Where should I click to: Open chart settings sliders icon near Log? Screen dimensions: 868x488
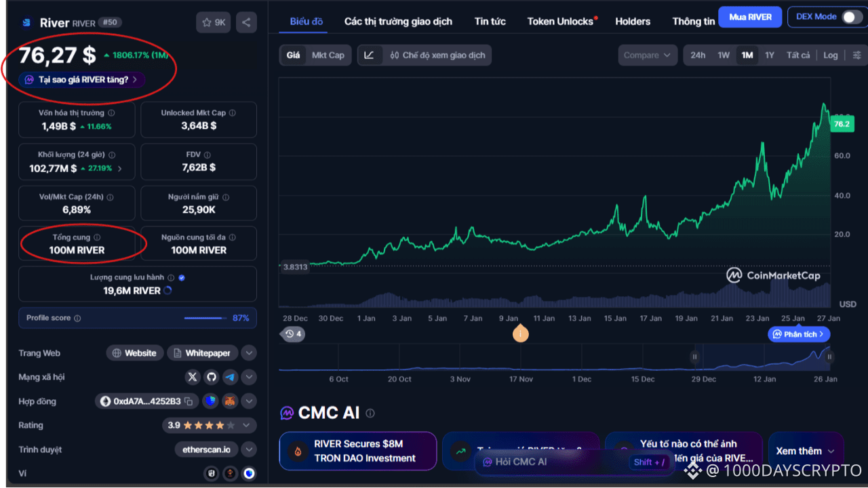pos(856,55)
